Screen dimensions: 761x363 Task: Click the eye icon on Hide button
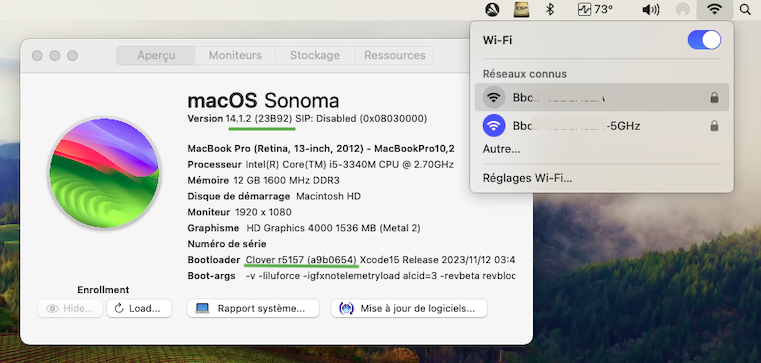pyautogui.click(x=52, y=308)
